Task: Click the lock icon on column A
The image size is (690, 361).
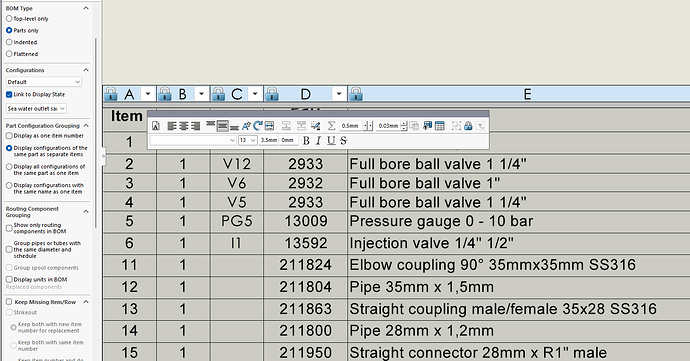Action: tap(111, 94)
